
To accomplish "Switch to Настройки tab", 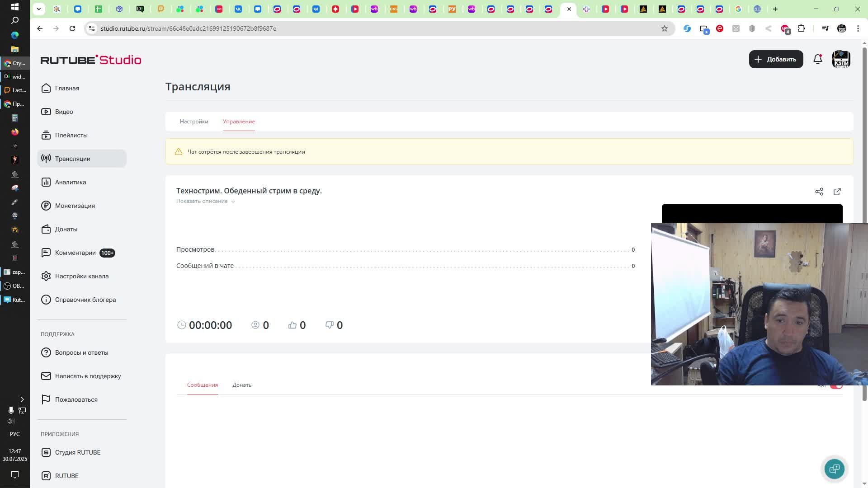I will [194, 122].
